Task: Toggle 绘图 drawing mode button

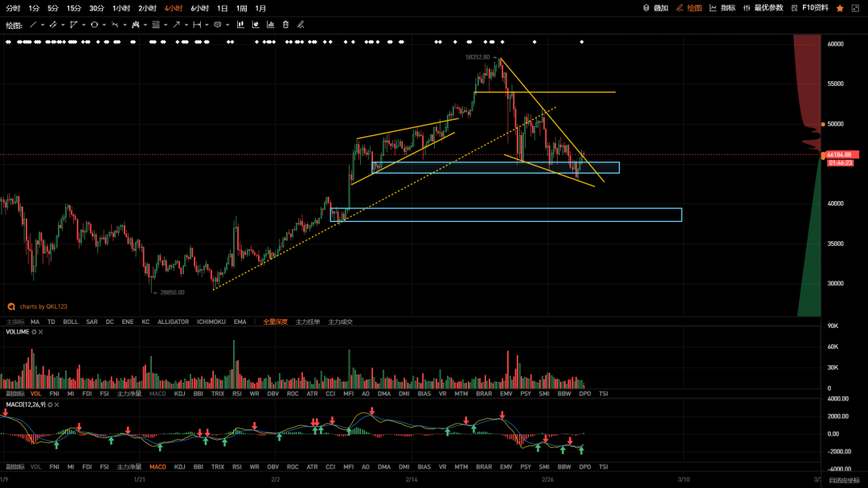Action: click(690, 8)
